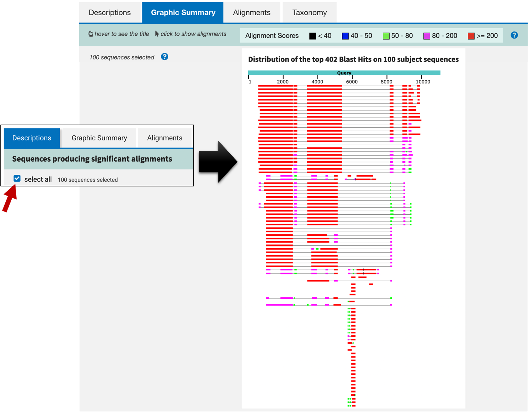Click Alignments tab in inset panel
The height and width of the screenshot is (412, 532).
(165, 138)
